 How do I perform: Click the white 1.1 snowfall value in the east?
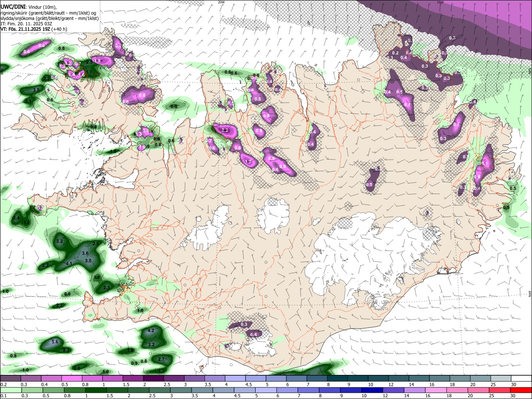point(485,164)
